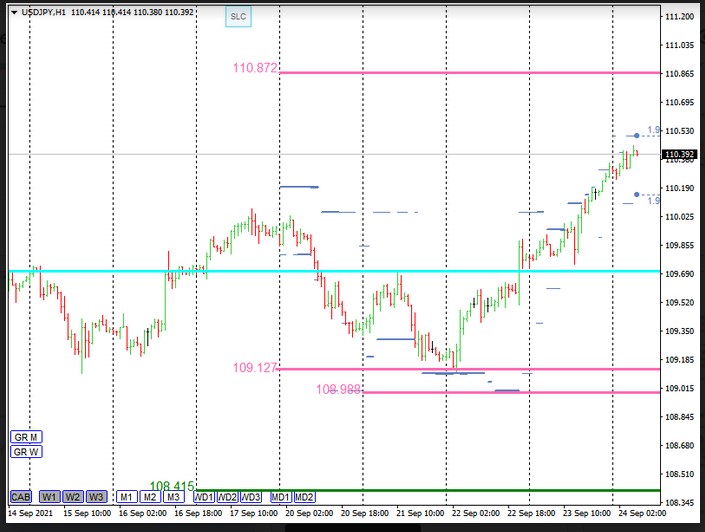
Task: Click the M3 level button
Action: tap(173, 497)
